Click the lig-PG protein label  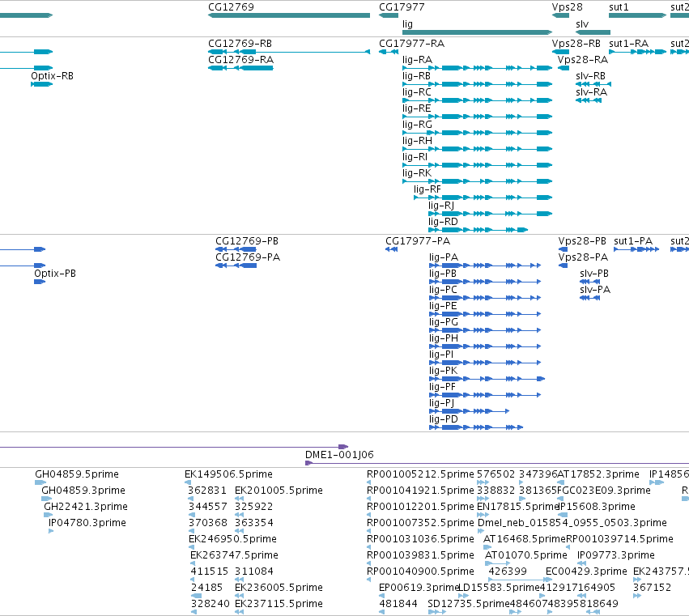point(444,322)
